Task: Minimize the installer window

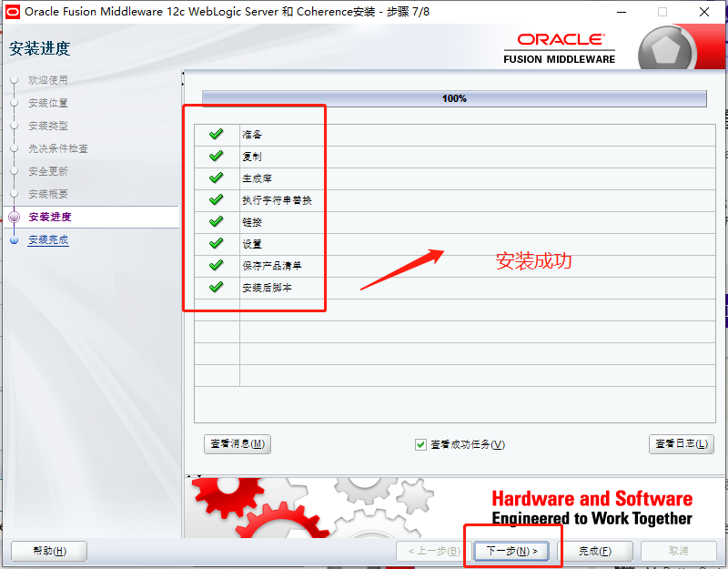Action: (x=622, y=12)
